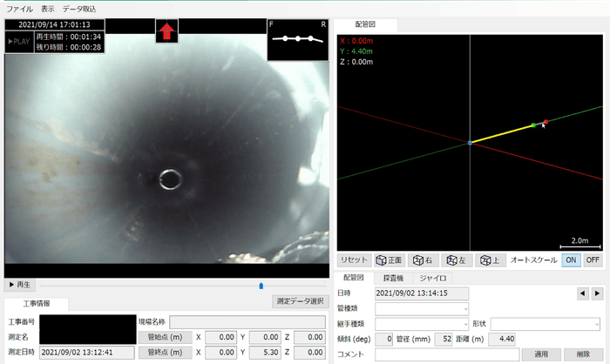610x364 pixels.
Task: Open the 形状 shape dropdown
Action: coord(546,324)
